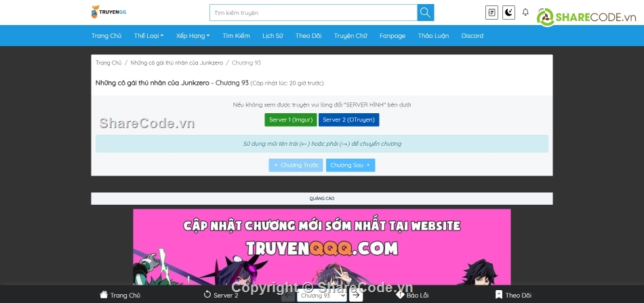Click the magnifier search button
644x303 pixels.
(425, 13)
